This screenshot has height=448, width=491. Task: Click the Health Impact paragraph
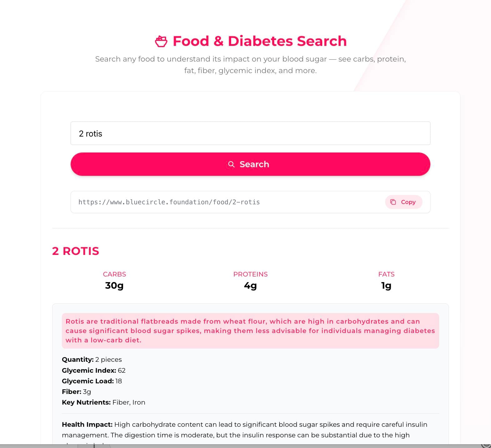244,430
